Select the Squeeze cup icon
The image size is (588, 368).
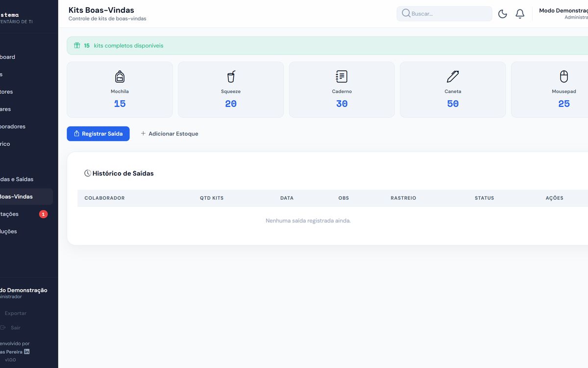(231, 77)
